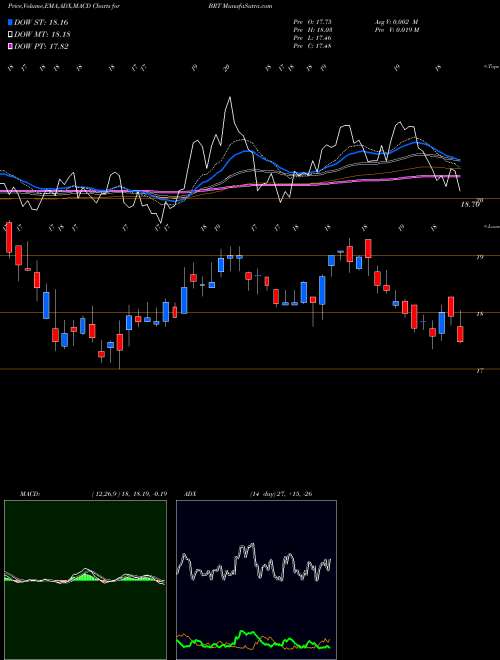Click the 'Pre O: 17.73' open value
The width and height of the screenshot is (500, 660).
[313, 21]
